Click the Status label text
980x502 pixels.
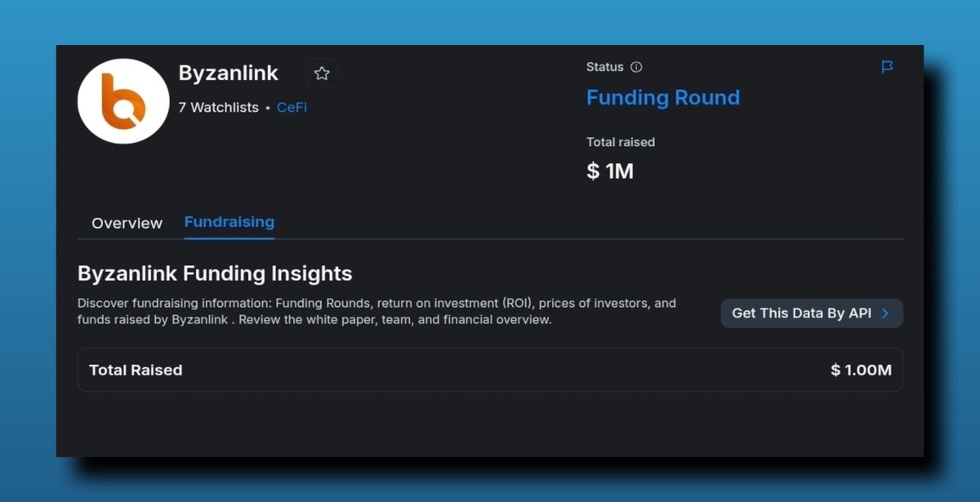605,67
